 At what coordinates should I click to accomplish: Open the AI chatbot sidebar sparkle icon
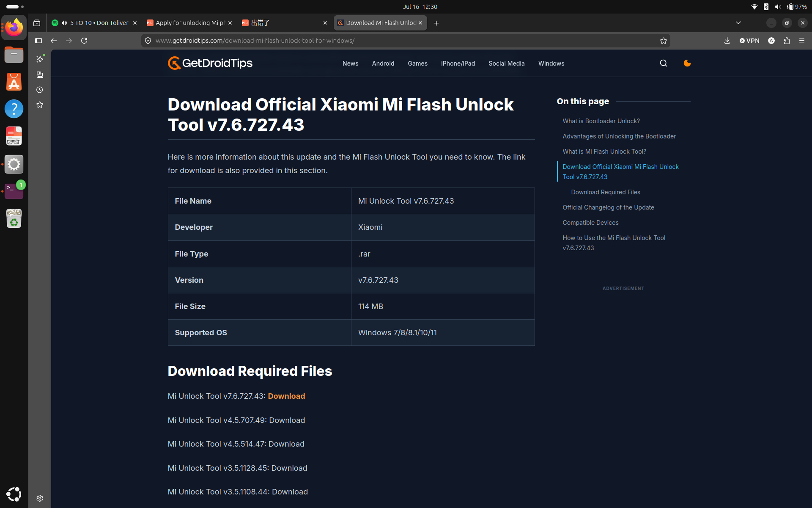40,59
